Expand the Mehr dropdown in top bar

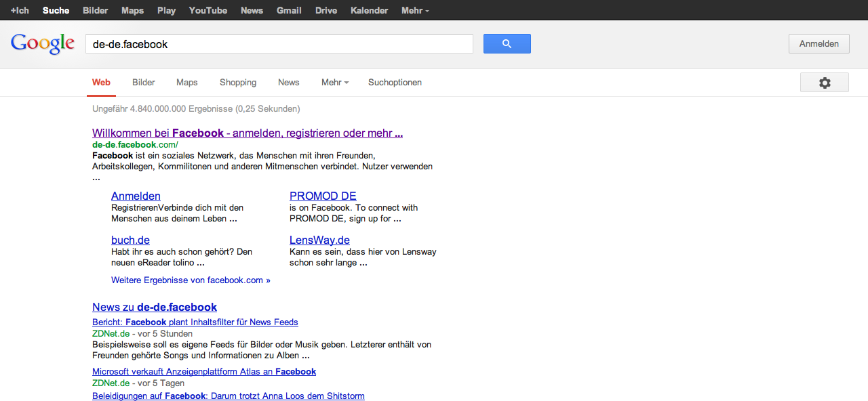tap(414, 10)
